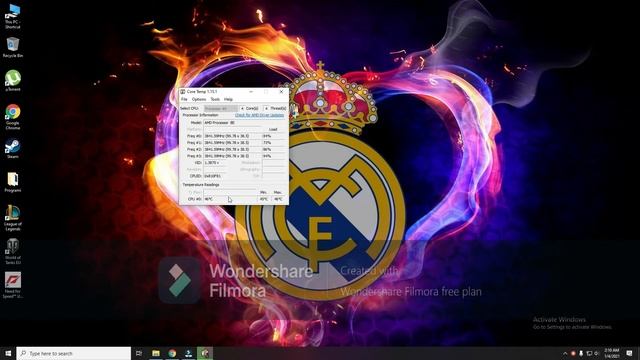The width and height of the screenshot is (640, 360).
Task: Close the Core Temp window
Action: click(x=281, y=92)
